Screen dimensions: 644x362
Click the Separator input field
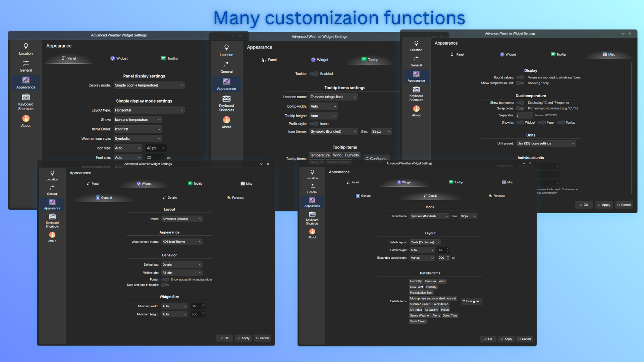click(524, 115)
